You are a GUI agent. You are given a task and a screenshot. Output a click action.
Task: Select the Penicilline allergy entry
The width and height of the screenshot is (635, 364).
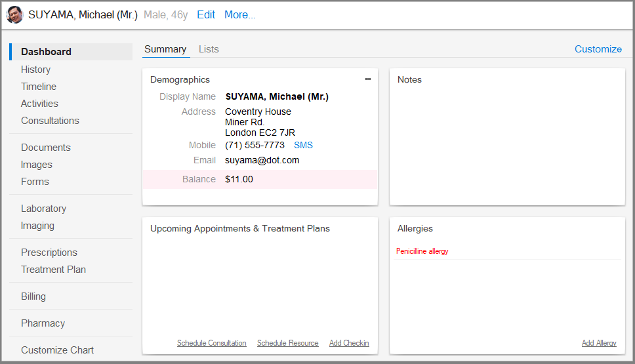[422, 251]
